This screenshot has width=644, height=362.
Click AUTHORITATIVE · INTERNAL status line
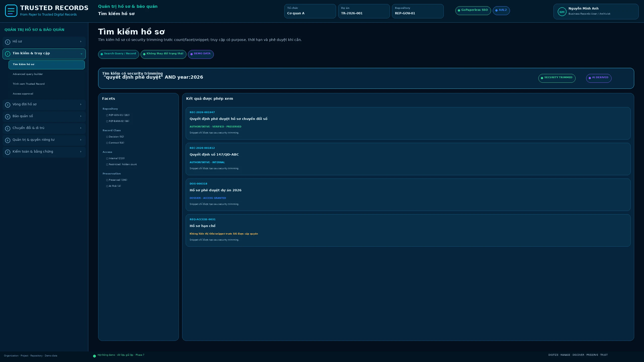[x=207, y=162]
